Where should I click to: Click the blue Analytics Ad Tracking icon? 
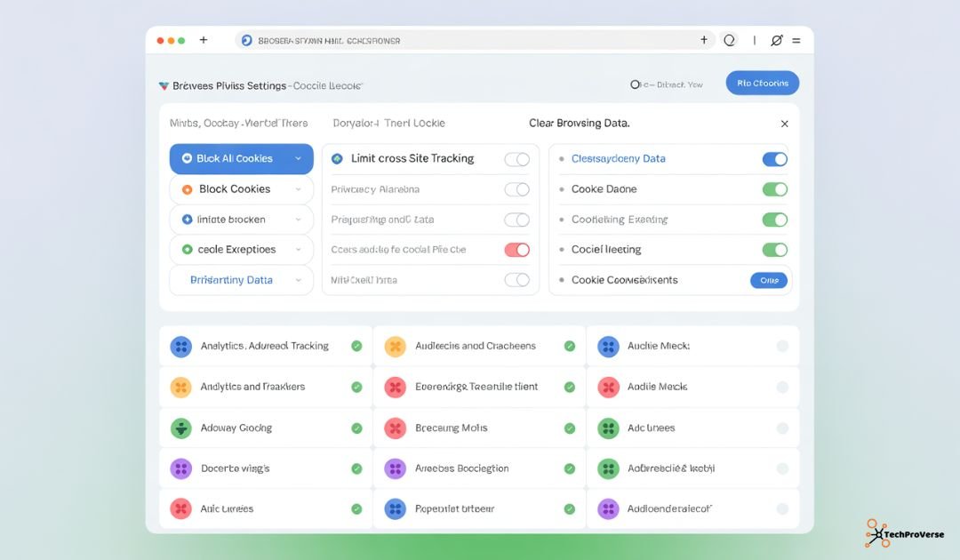[180, 346]
